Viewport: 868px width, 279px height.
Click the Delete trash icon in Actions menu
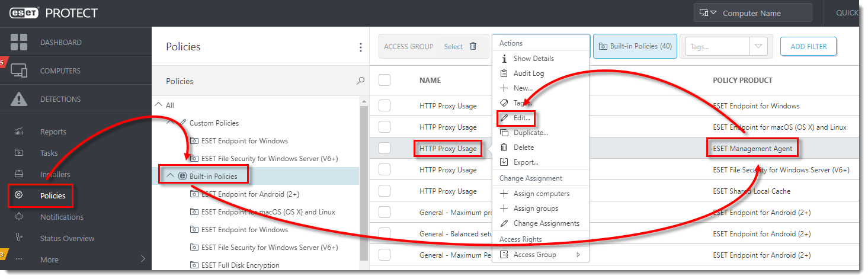pyautogui.click(x=504, y=147)
